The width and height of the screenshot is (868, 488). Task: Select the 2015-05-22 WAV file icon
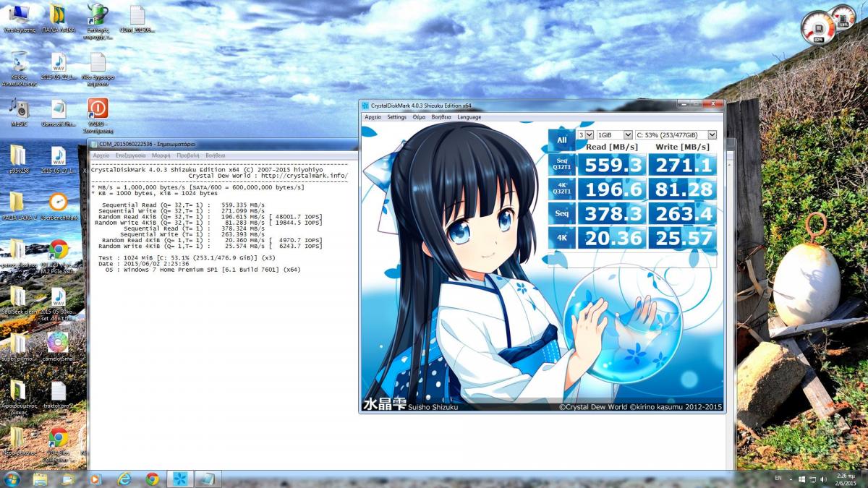pyautogui.click(x=59, y=66)
